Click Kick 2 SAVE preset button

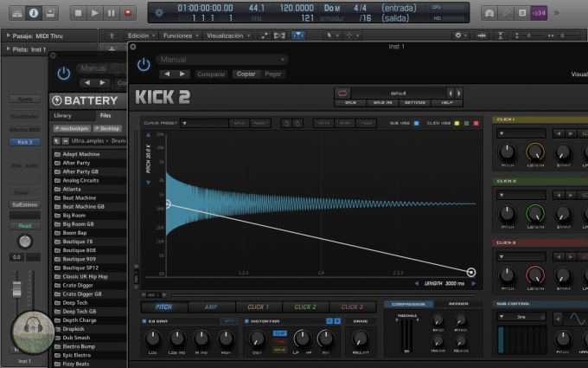[x=350, y=102]
